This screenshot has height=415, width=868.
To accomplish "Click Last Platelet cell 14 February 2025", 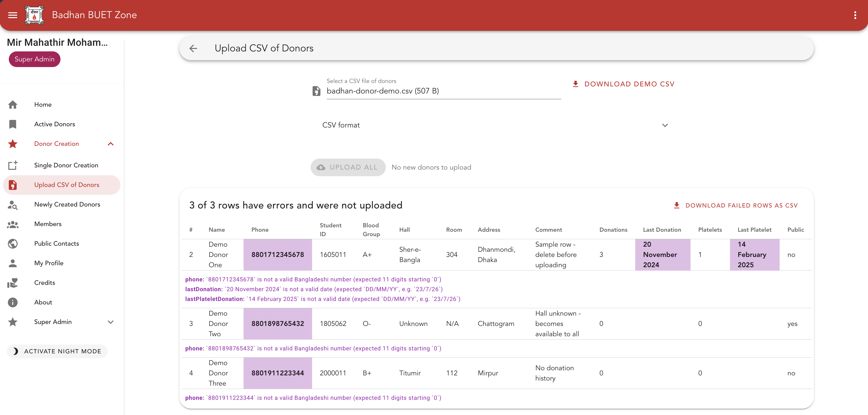I will tap(755, 255).
